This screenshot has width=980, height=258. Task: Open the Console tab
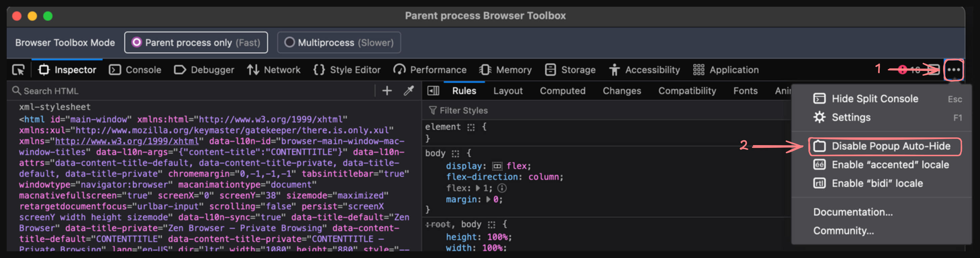[x=135, y=70]
